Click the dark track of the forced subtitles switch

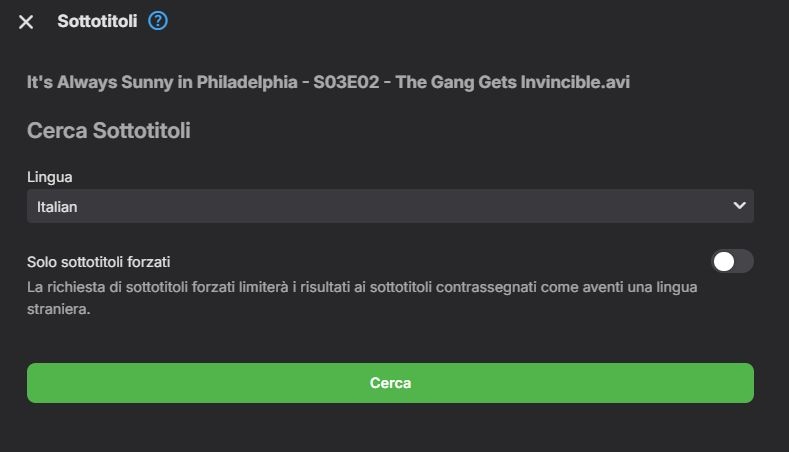pyautogui.click(x=744, y=261)
